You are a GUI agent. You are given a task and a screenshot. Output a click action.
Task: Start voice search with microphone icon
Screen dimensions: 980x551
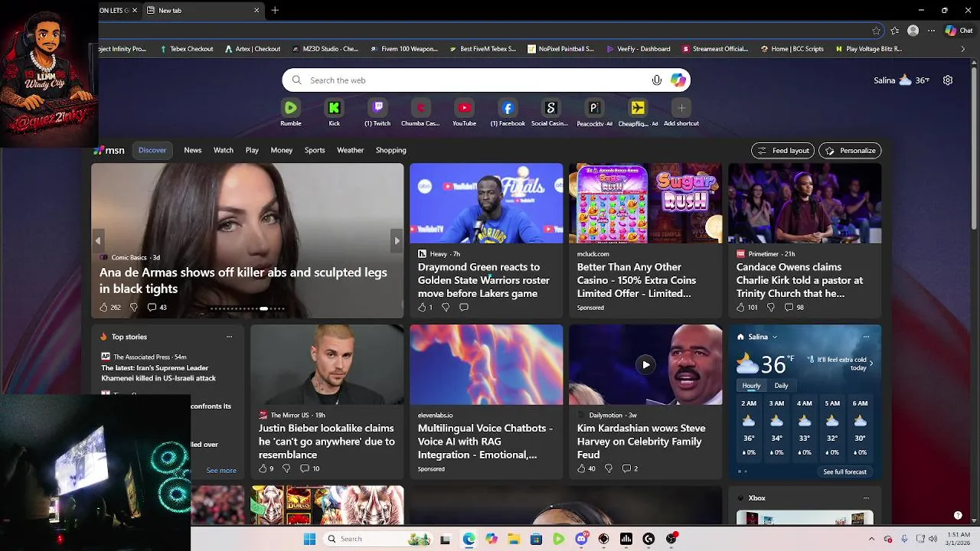656,80
